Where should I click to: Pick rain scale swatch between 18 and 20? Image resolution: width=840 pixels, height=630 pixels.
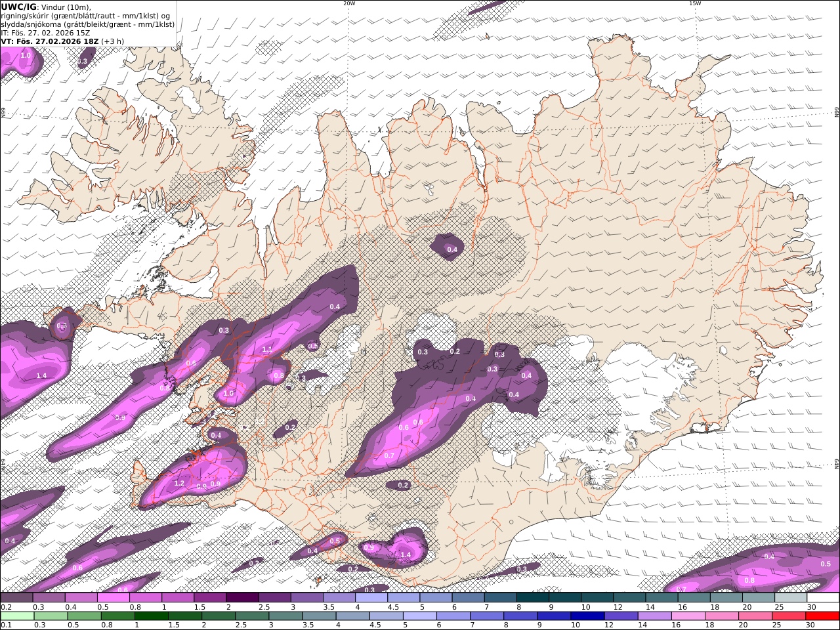723,616
